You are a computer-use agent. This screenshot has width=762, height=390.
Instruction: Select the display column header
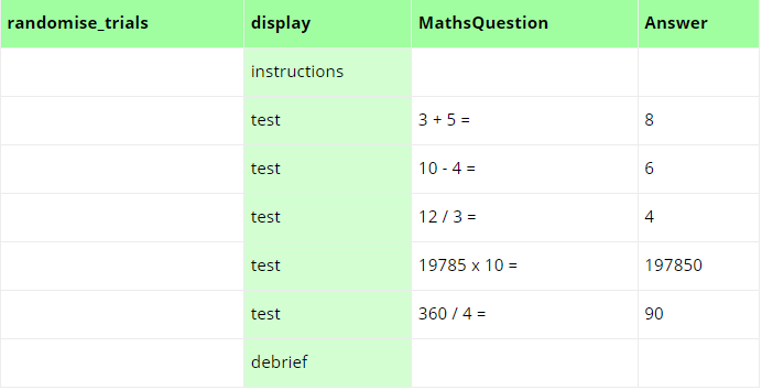[x=328, y=23]
